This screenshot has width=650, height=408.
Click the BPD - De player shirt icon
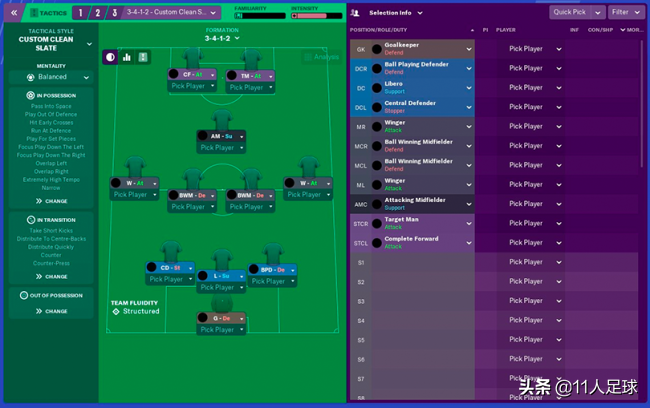pyautogui.click(x=273, y=254)
